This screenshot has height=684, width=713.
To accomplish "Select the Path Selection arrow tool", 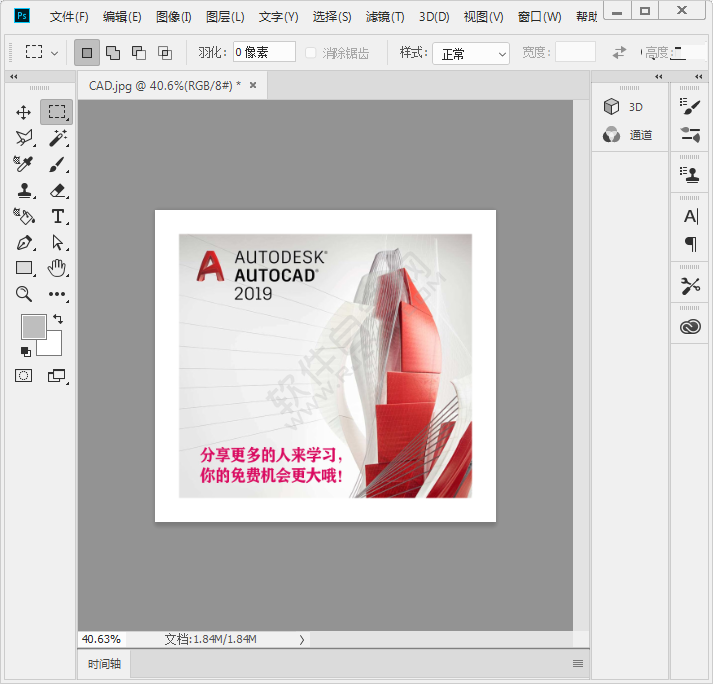I will [x=57, y=242].
